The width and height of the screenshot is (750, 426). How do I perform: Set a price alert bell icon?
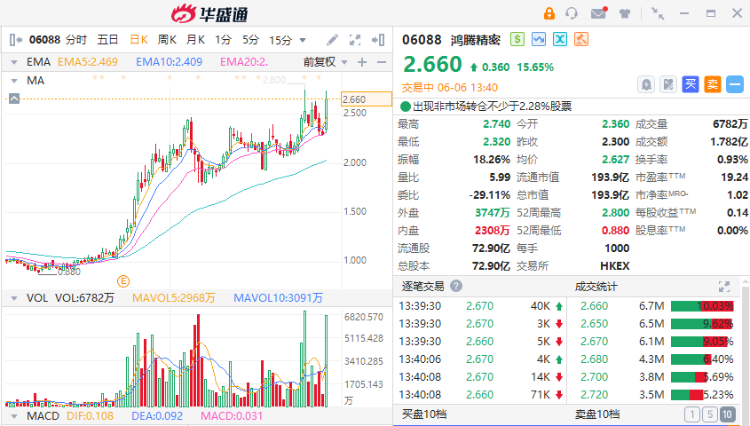pyautogui.click(x=646, y=85)
